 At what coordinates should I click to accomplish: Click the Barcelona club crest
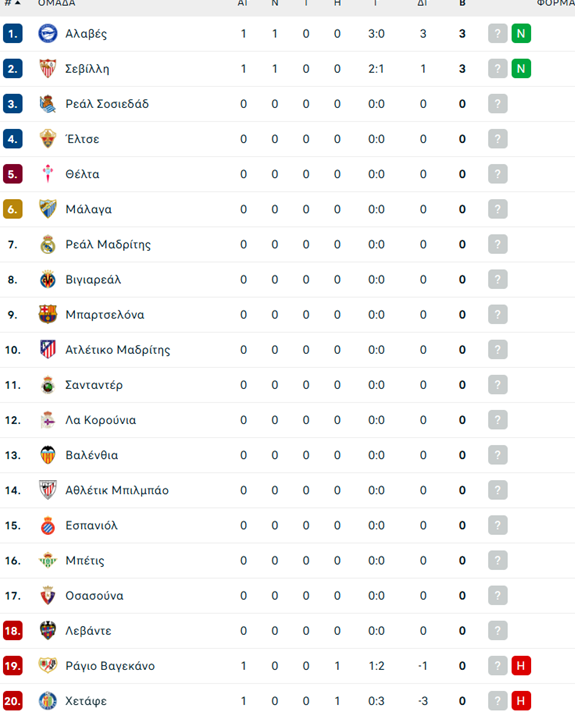[48, 315]
